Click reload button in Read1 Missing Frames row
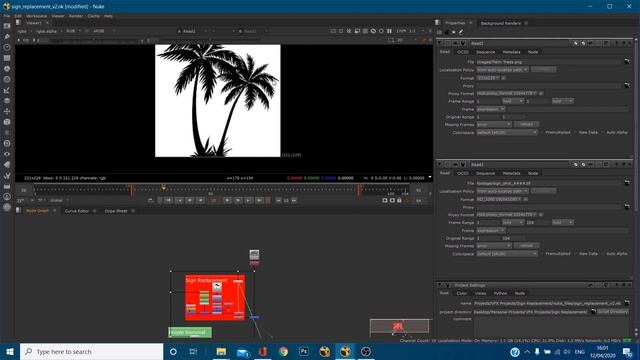This screenshot has width=640, height=360. [x=527, y=124]
